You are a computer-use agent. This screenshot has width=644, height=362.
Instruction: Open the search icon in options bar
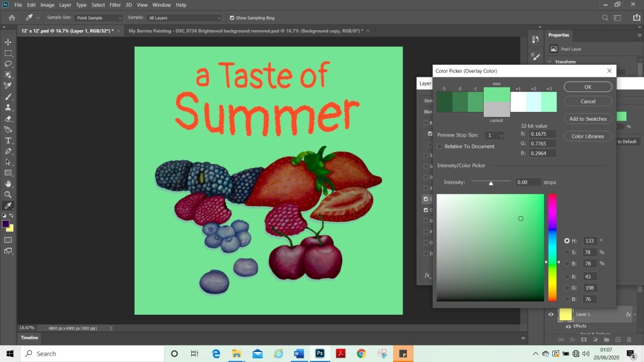605,18
